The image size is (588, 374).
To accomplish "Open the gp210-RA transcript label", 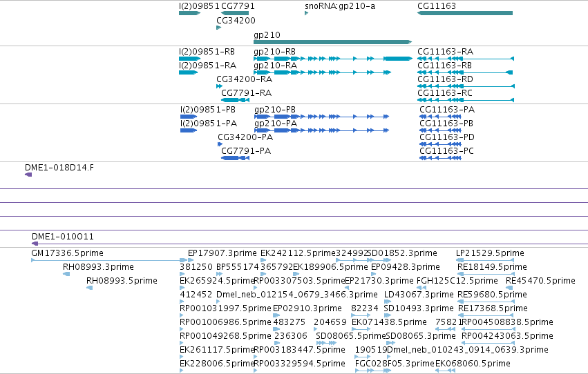I will click(275, 65).
